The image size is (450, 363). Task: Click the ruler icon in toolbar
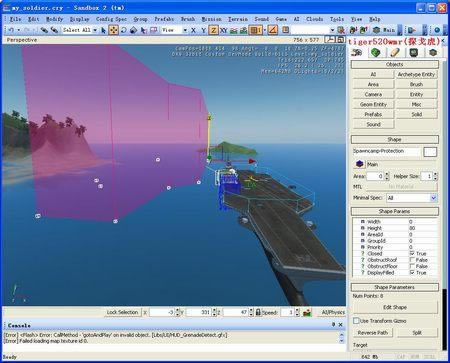285,30
